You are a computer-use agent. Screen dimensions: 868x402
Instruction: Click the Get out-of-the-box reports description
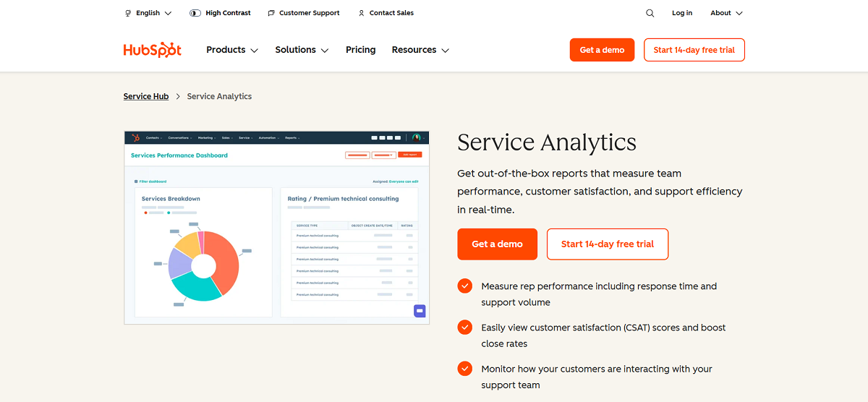[600, 192]
